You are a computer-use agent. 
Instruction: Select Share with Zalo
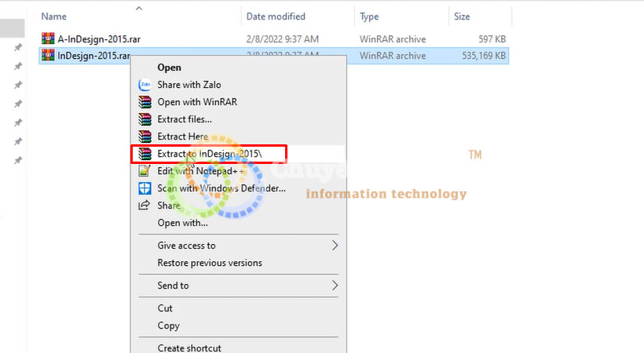189,85
